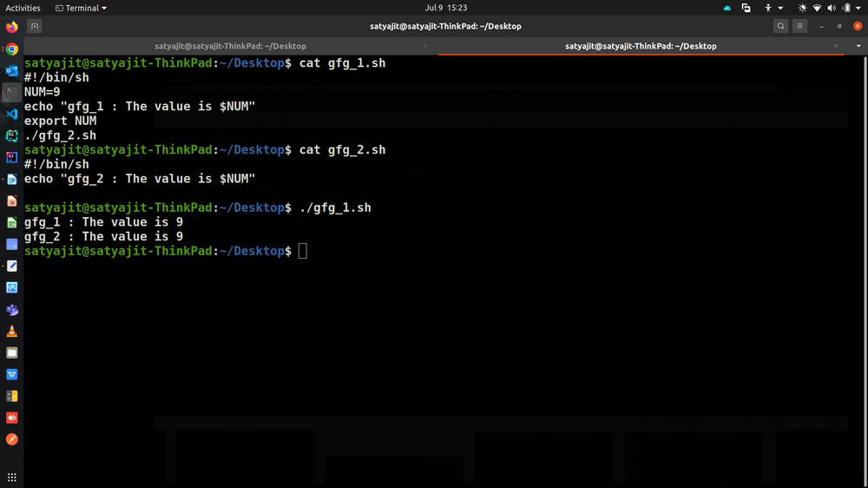868x488 pixels.
Task: Open the terminal hamburger menu
Action: coord(800,26)
